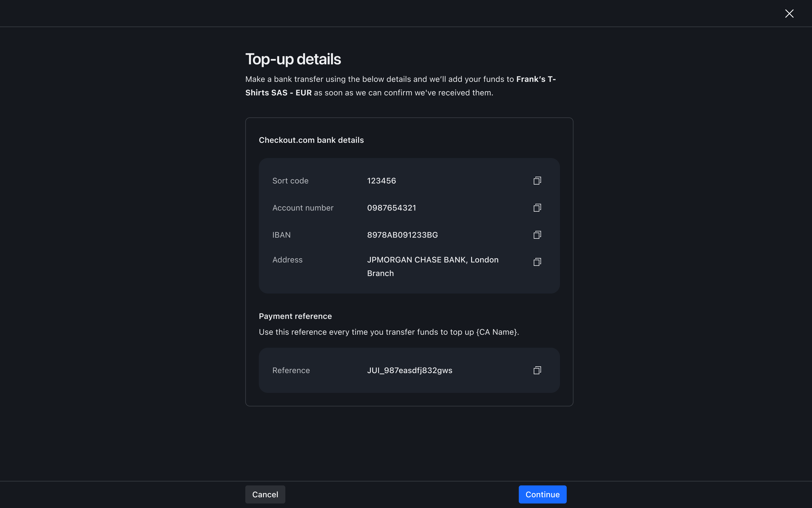This screenshot has height=508, width=812.
Task: Close the top-up dialog with X
Action: click(x=789, y=14)
